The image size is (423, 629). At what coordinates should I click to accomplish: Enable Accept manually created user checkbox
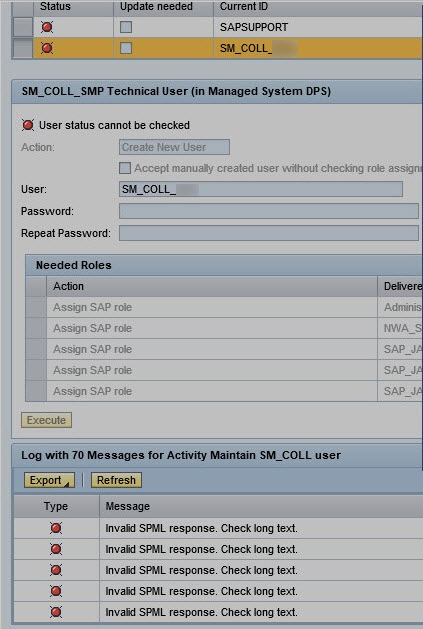(125, 168)
